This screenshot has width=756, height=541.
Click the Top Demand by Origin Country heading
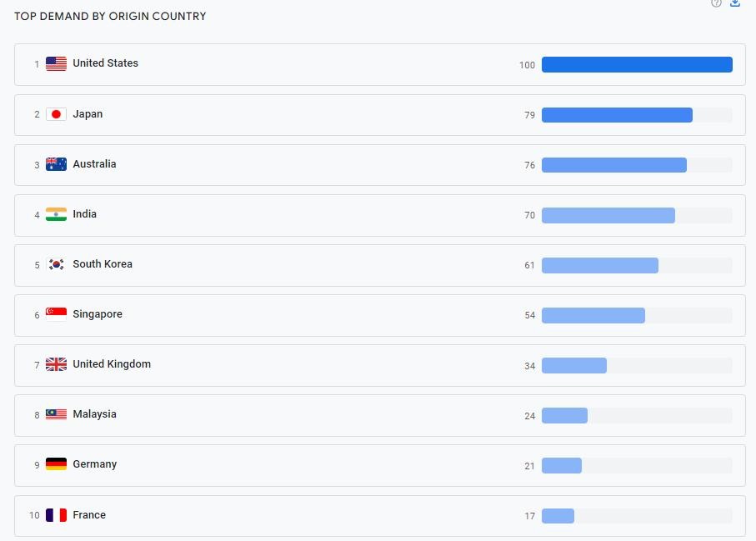110,16
